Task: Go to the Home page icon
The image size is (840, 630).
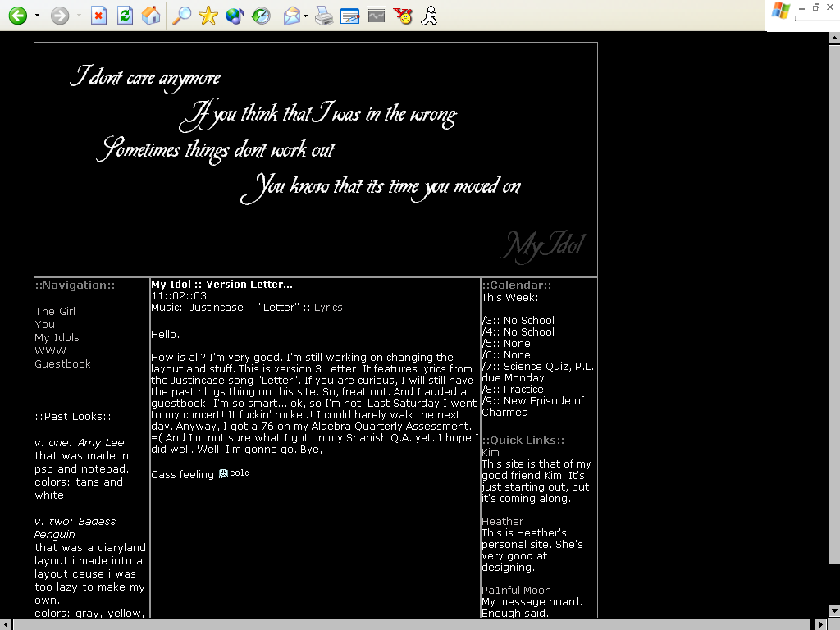Action: point(151,16)
